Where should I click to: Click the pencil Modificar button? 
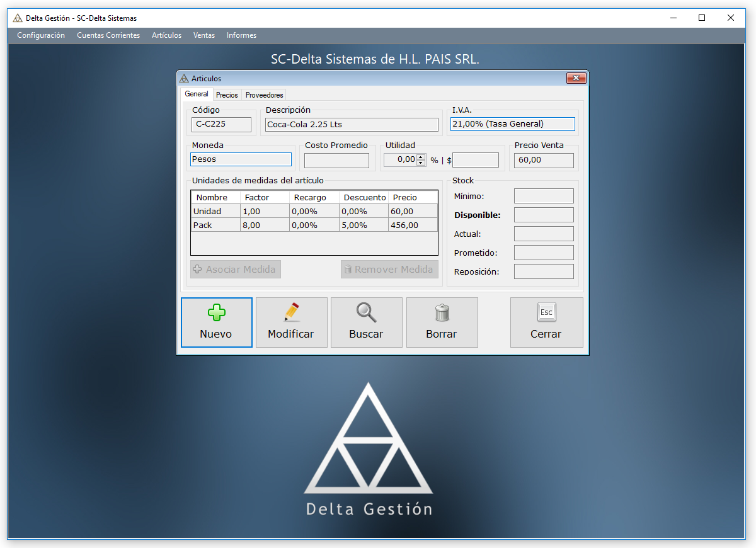[x=292, y=323]
